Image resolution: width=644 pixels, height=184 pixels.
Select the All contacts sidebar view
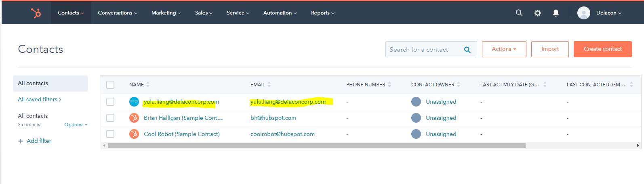pos(50,83)
